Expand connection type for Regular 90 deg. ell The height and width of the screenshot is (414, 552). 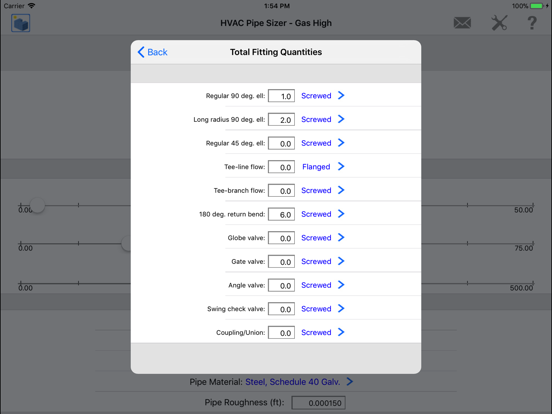pyautogui.click(x=341, y=95)
